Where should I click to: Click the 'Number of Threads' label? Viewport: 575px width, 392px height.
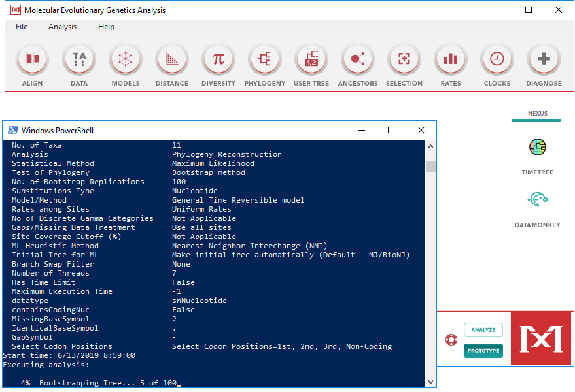50,273
